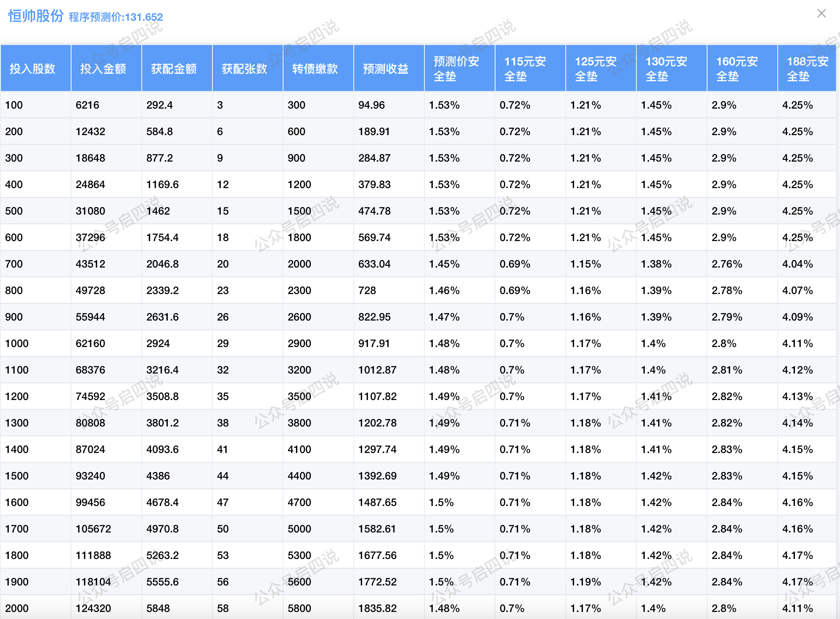Close the 恒帅股份 popup dialog

(x=821, y=13)
